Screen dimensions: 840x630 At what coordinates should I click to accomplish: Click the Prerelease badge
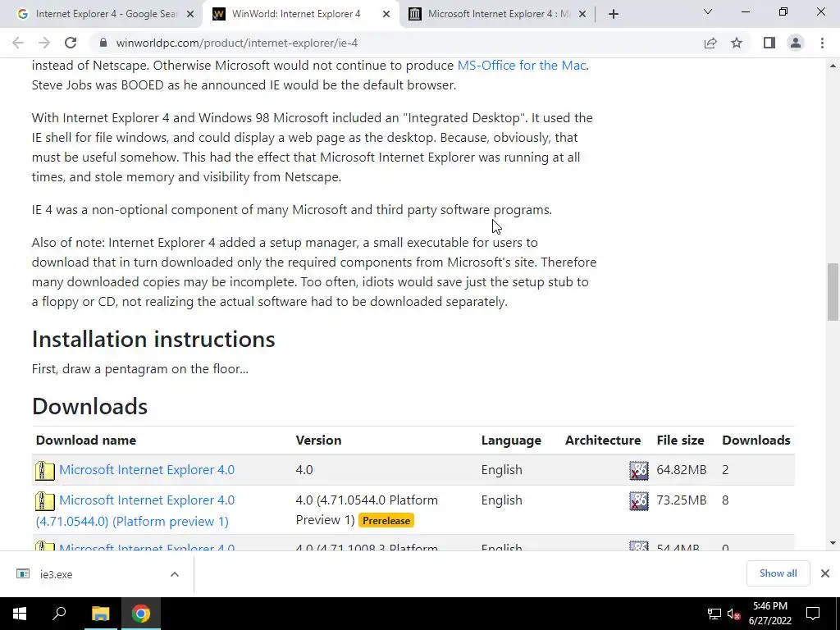pos(386,521)
